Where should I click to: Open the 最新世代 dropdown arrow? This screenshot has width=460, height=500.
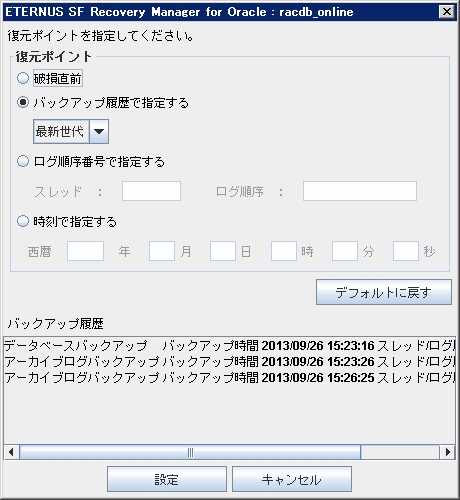(99, 132)
